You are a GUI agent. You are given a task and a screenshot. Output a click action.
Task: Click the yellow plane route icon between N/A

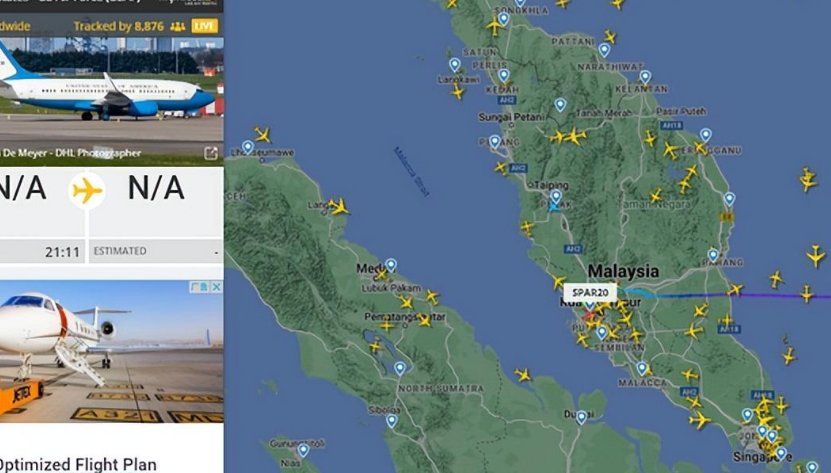87,190
